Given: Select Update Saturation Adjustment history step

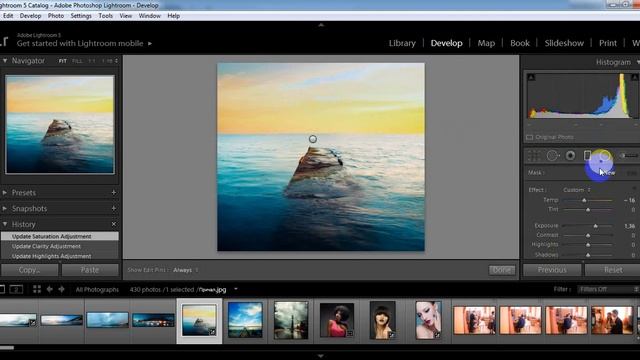Looking at the screenshot, I should [x=60, y=236].
